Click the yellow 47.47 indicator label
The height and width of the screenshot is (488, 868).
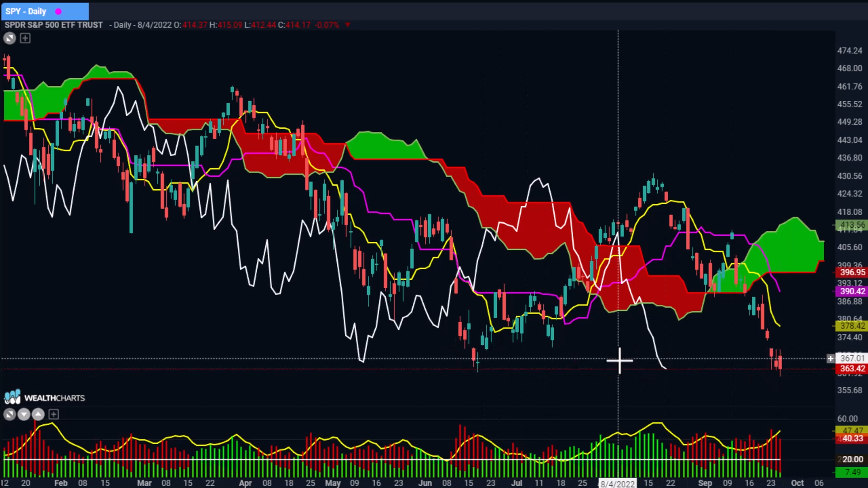(852, 431)
